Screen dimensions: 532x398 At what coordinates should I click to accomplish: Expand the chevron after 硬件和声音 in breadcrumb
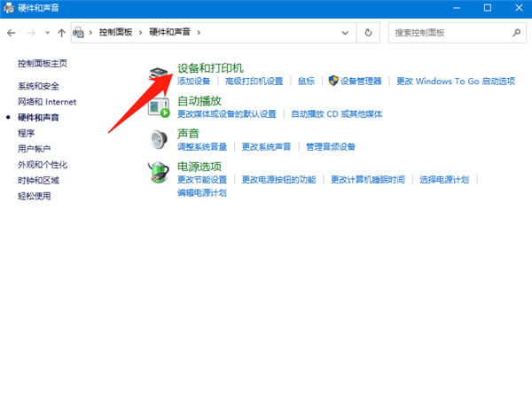199,33
